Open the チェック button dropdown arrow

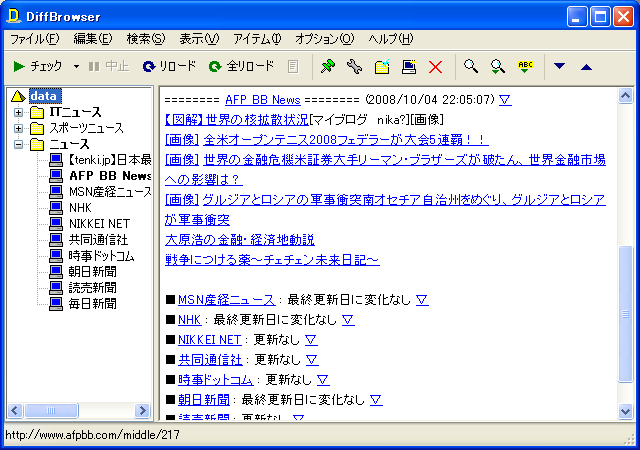[76, 66]
